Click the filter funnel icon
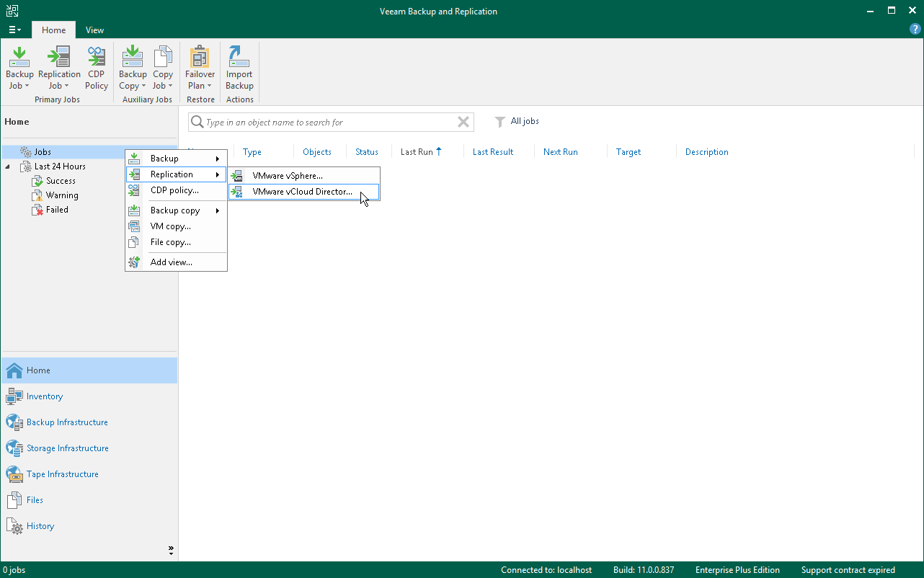The width and height of the screenshot is (924, 578). pos(499,122)
